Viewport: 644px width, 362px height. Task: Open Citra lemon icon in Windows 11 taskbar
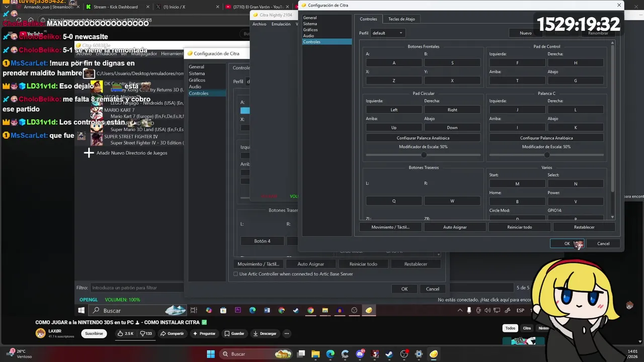(434, 354)
